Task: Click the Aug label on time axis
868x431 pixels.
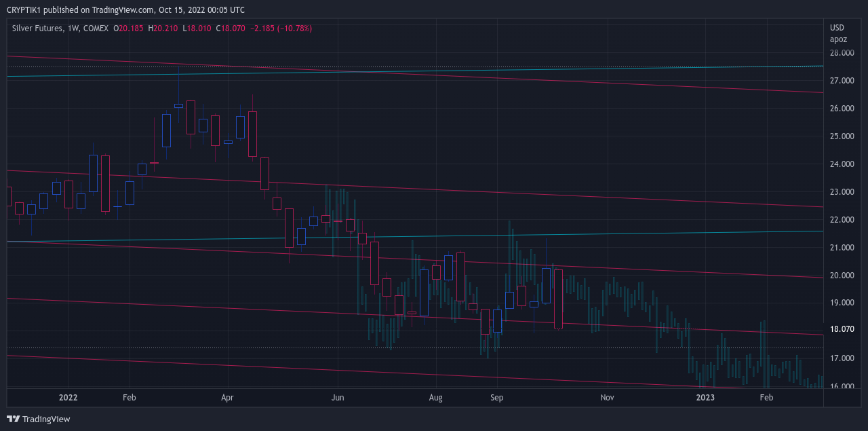Action: click(x=436, y=398)
